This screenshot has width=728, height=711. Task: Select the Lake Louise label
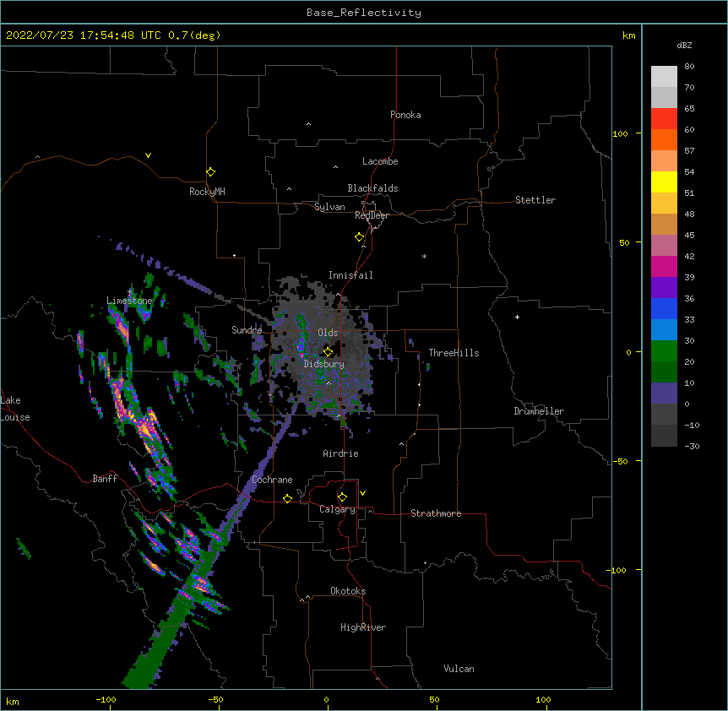(15, 409)
